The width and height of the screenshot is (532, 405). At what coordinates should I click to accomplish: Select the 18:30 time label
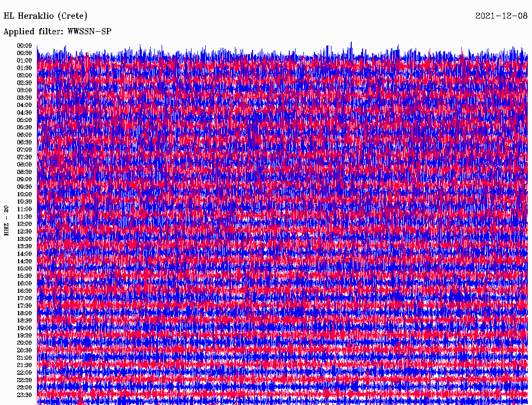pos(24,320)
